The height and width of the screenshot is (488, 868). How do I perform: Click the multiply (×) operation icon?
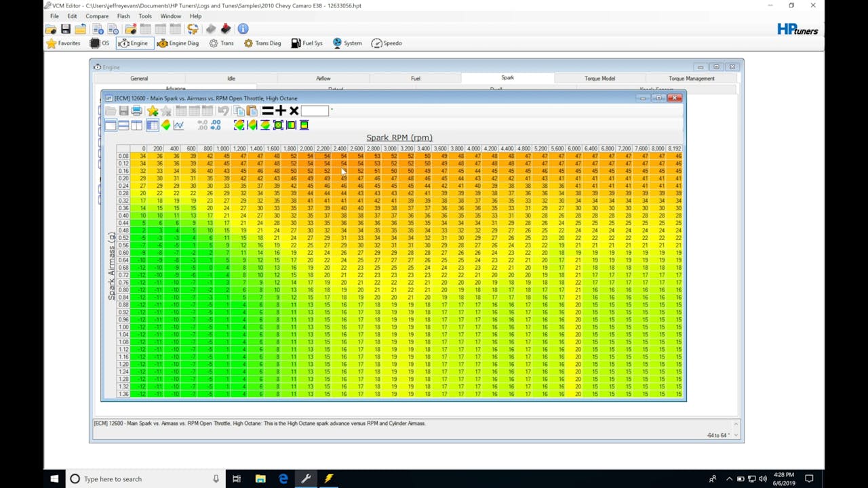pyautogui.click(x=294, y=110)
